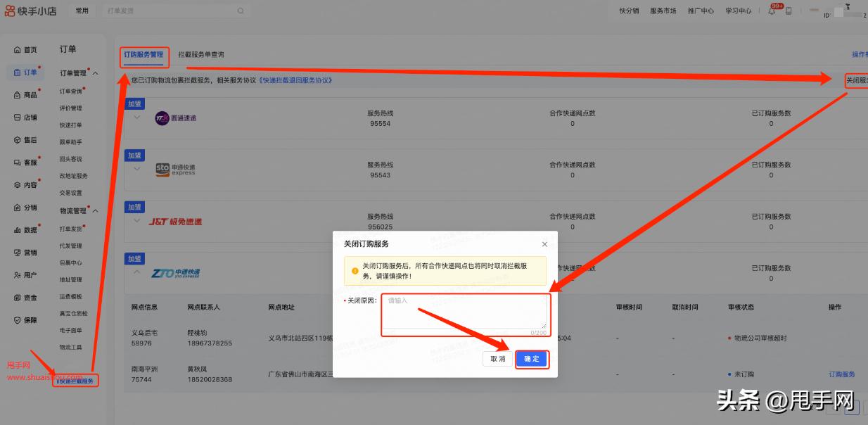The height and width of the screenshot is (425, 868).
Task: Expand the 圆通速递 courier row arrow
Action: click(x=136, y=118)
